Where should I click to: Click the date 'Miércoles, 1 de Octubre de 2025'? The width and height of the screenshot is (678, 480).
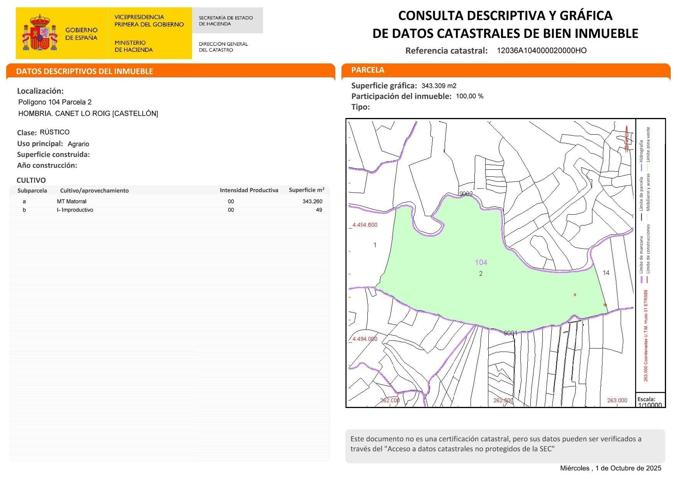tap(611, 468)
